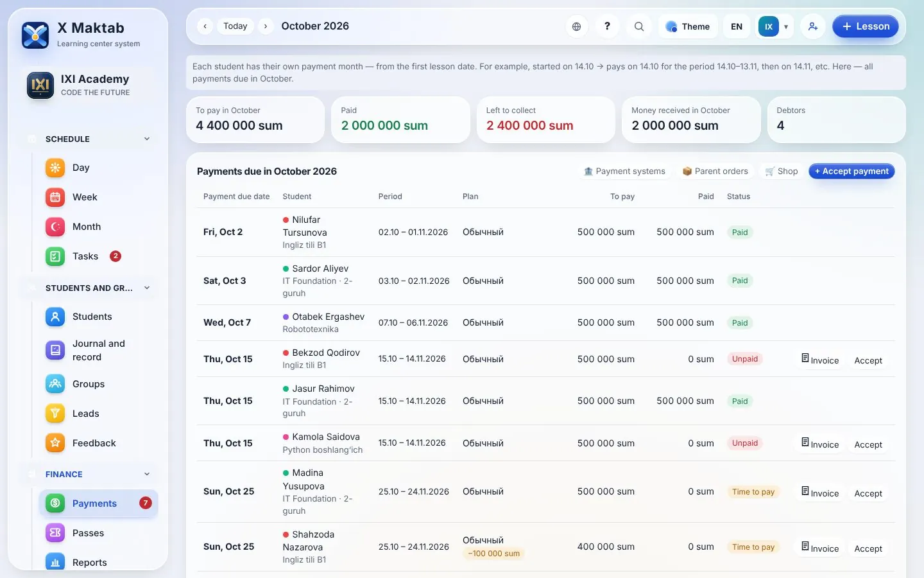Select the IXI Academy center card

coord(88,85)
